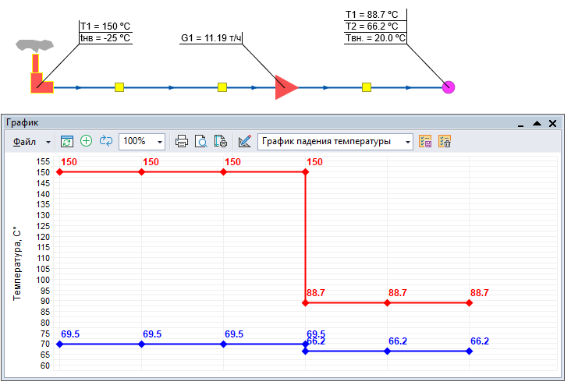The height and width of the screenshot is (392, 571).
Task: Click the blue circular arrows update icon
Action: click(105, 141)
